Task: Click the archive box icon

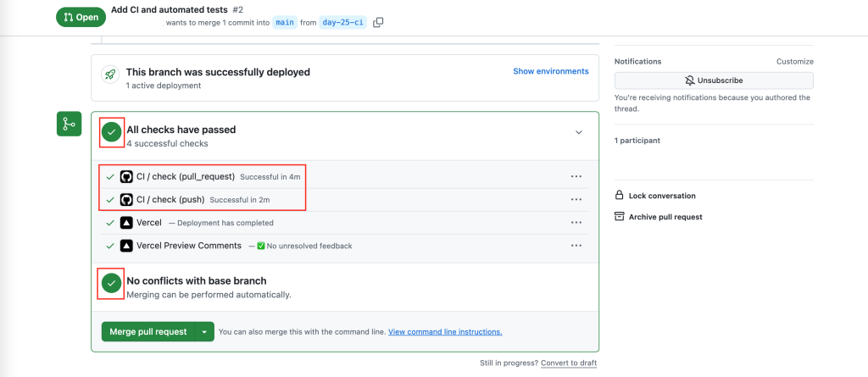Action: click(620, 216)
